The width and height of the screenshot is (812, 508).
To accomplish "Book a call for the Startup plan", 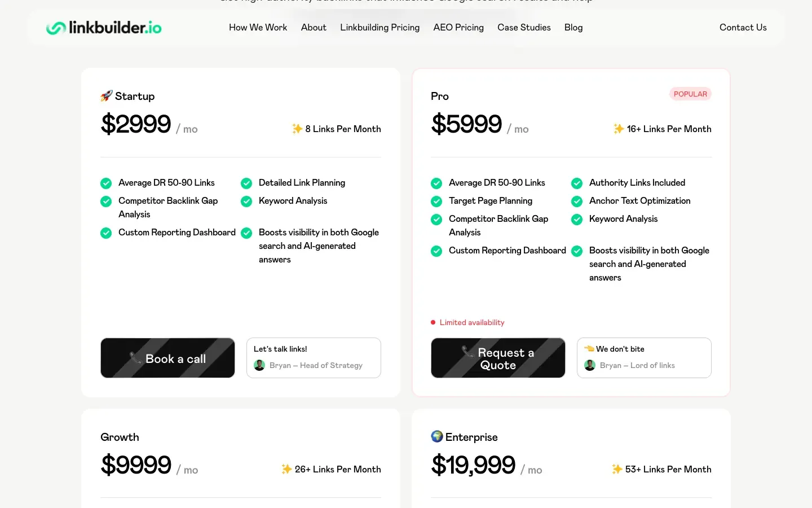I will [x=167, y=358].
